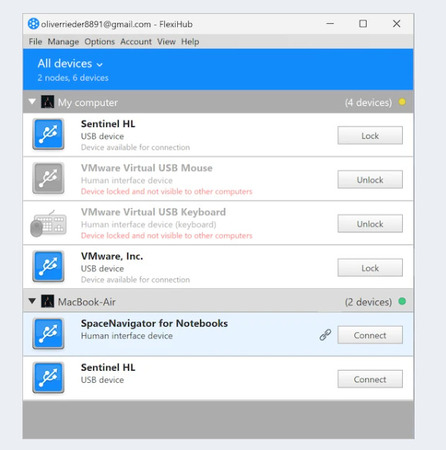Image resolution: width=446 pixels, height=450 pixels.
Task: Select the 'MacBook-Air' node label
Action: 87,302
